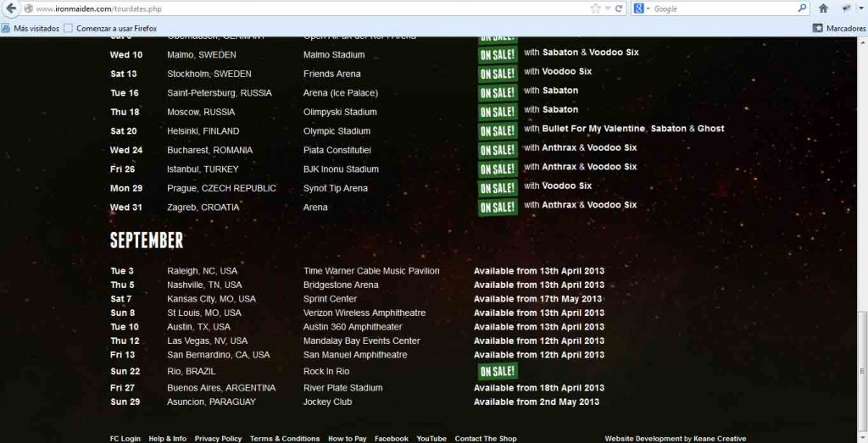Click the Friends Arena venue text

331,74
